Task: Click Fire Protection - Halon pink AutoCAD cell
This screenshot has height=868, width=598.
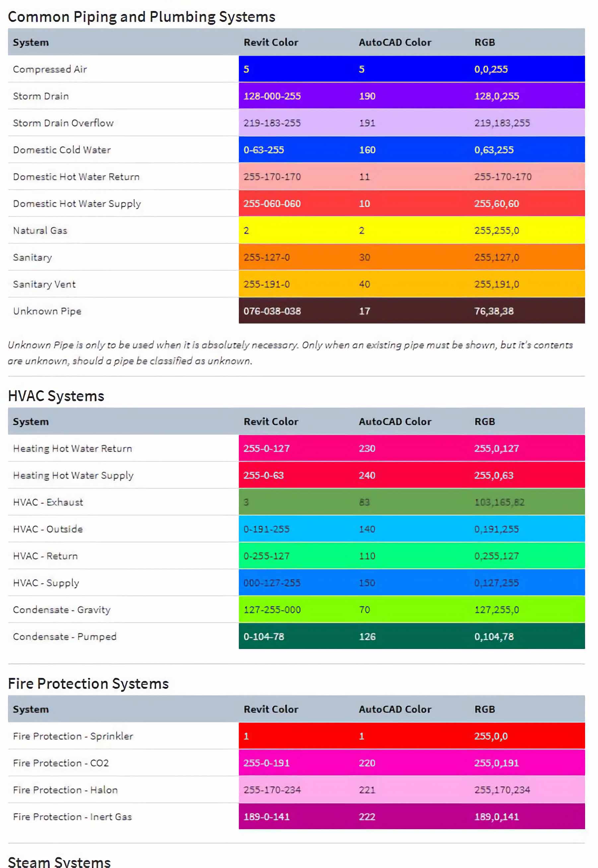Action: [366, 790]
